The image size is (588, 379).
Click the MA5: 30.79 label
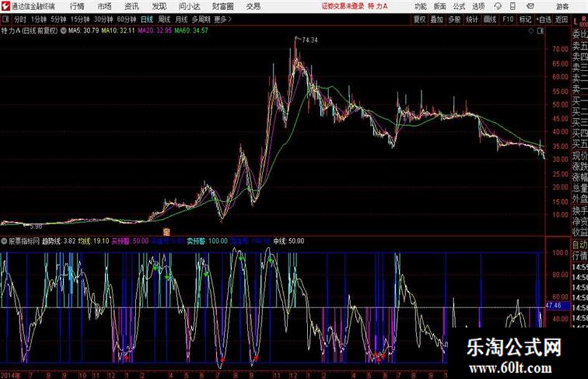83,30
